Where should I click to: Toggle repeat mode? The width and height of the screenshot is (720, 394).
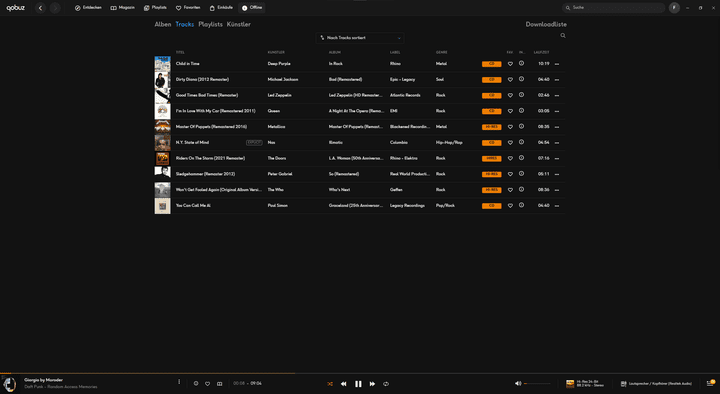click(386, 384)
